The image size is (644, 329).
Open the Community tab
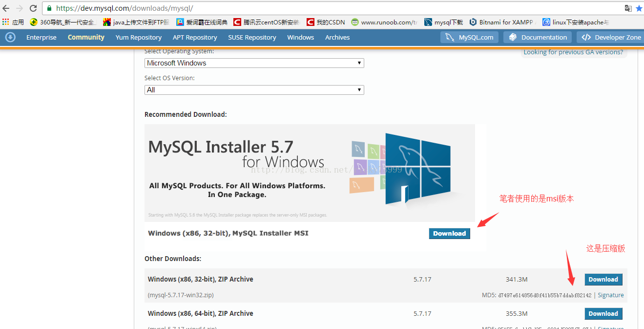tap(86, 37)
